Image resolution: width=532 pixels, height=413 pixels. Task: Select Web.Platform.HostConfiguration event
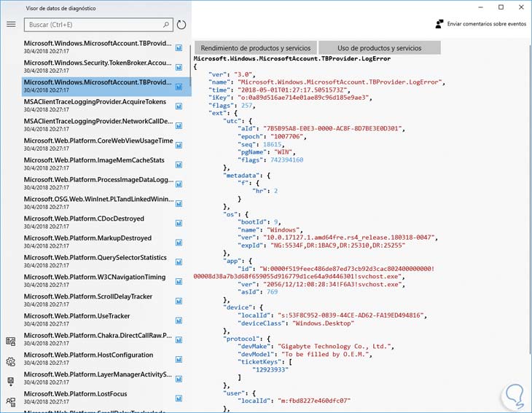coord(106,359)
